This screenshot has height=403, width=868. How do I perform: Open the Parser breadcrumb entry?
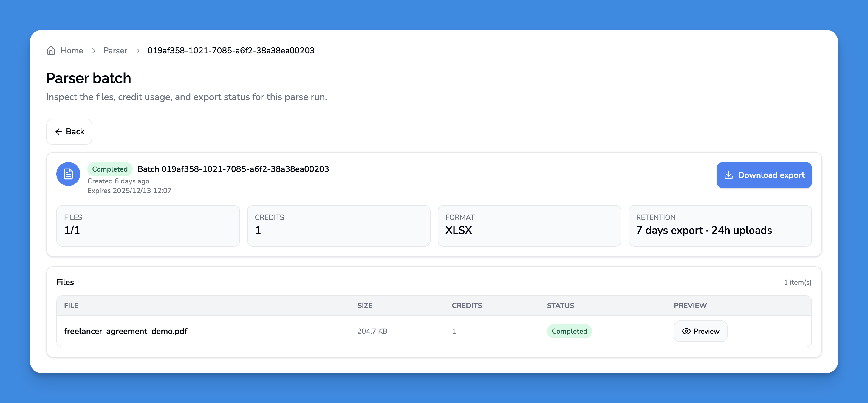[x=115, y=51]
